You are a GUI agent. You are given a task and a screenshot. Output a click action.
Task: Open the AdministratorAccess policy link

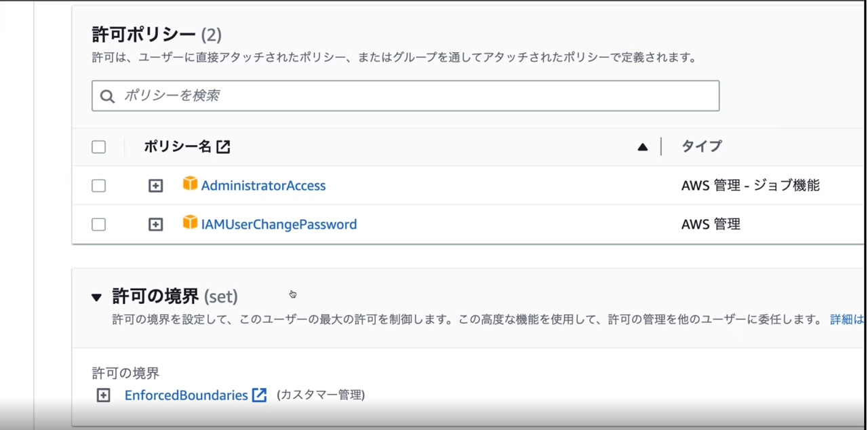click(263, 186)
